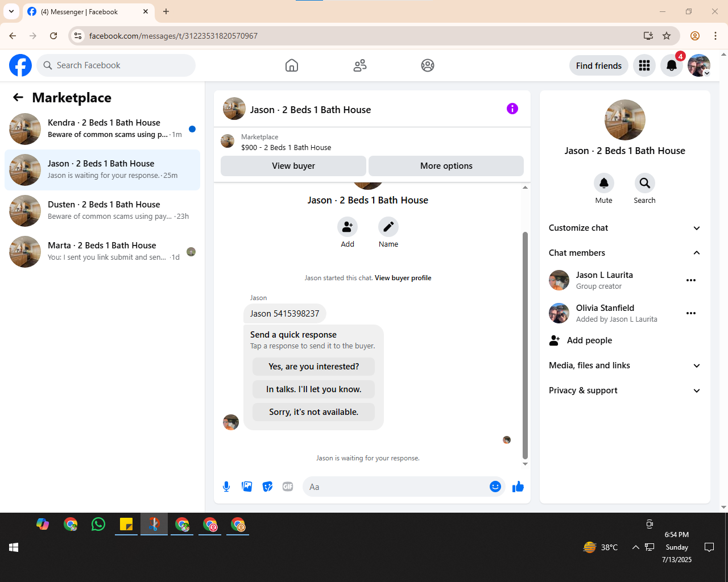This screenshot has width=728, height=582.
Task: Open conversation information purple icon
Action: 512,109
